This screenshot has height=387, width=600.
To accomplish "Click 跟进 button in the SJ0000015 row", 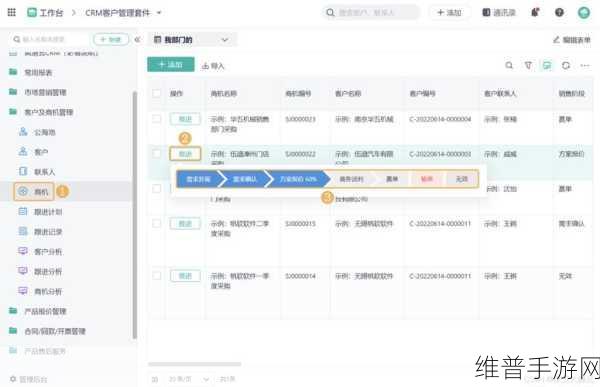I will coord(185,224).
